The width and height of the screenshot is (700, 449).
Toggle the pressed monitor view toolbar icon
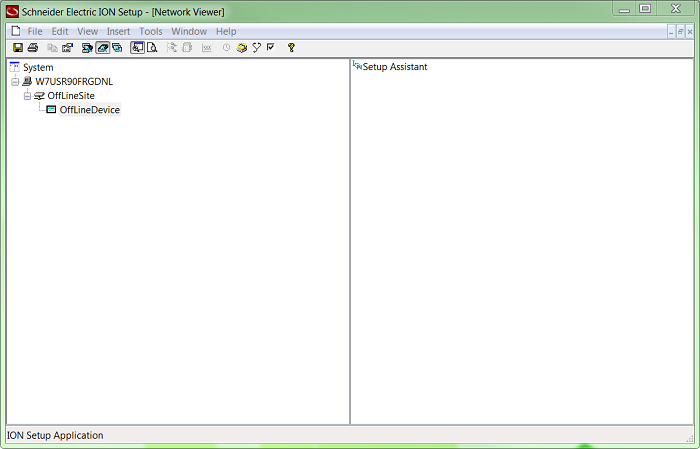click(x=138, y=47)
